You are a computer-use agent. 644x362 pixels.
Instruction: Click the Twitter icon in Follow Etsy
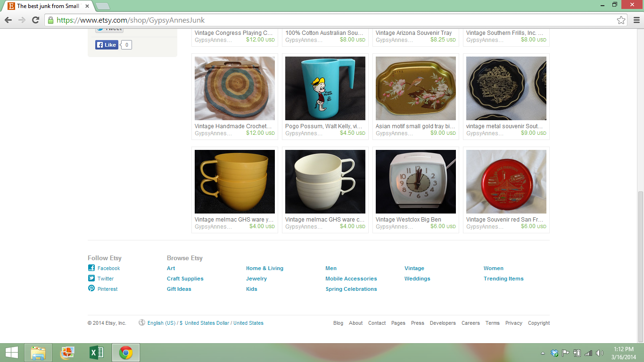tap(91, 278)
